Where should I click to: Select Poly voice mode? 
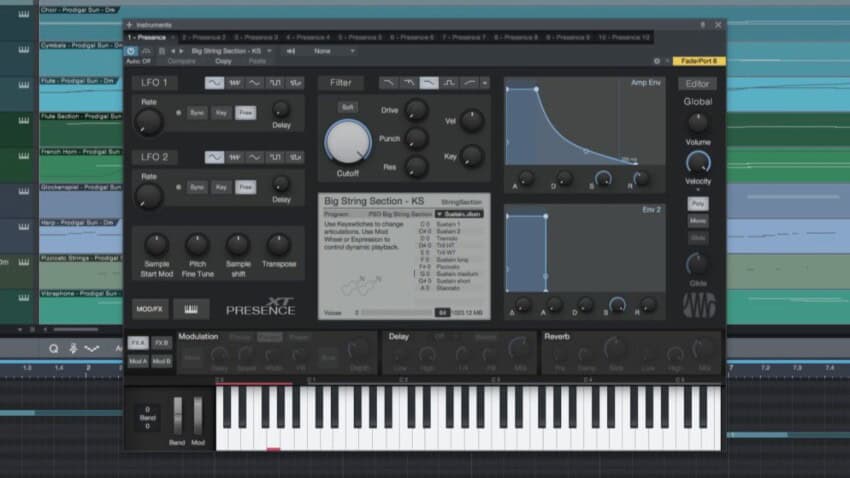pos(698,204)
